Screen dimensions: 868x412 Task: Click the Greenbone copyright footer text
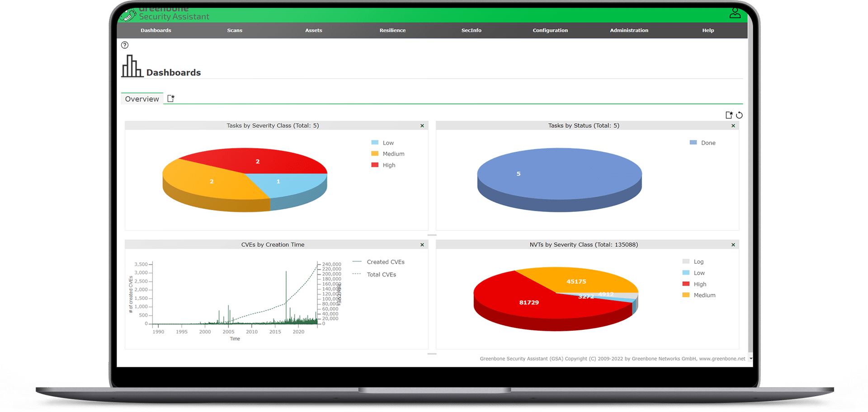click(613, 359)
